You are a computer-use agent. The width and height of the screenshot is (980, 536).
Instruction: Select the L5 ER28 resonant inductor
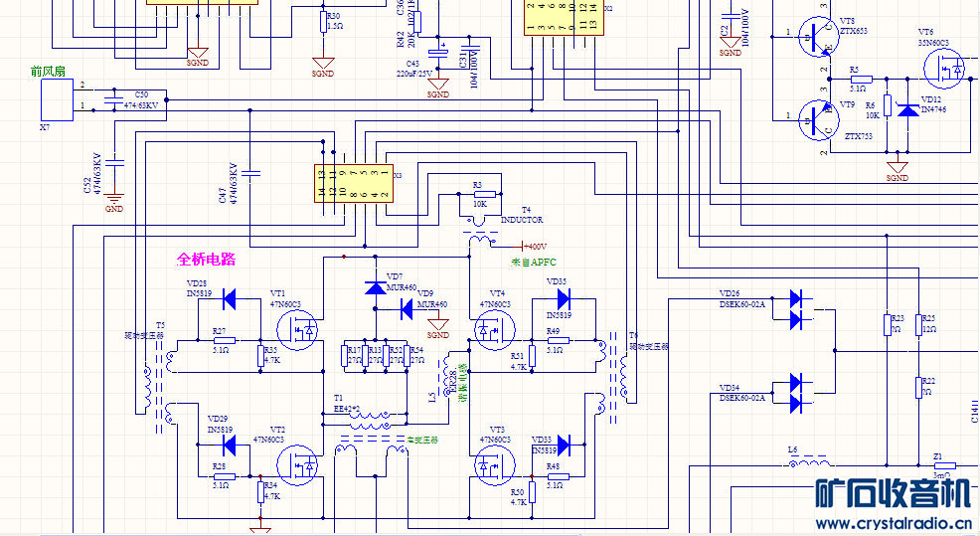coord(447,375)
